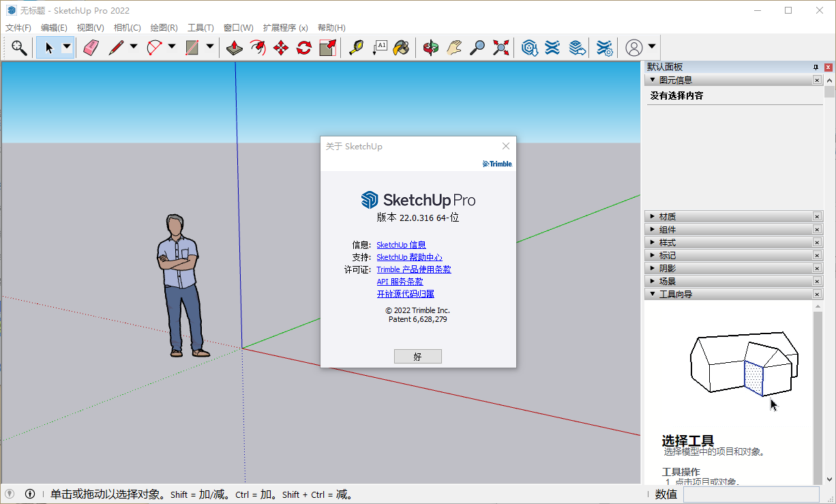
Task: Open dropdown arrow beside the Arc tool
Action: click(171, 47)
